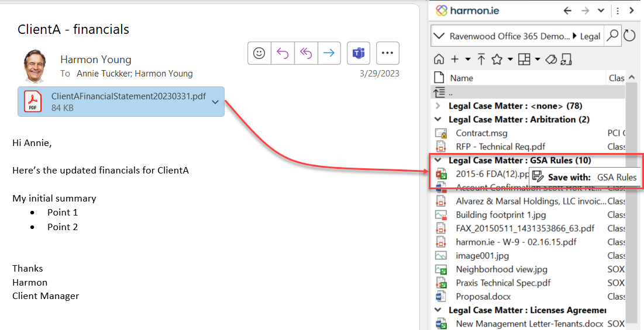
Task: Expand Legal Case Matter <none> group
Action: [438, 106]
